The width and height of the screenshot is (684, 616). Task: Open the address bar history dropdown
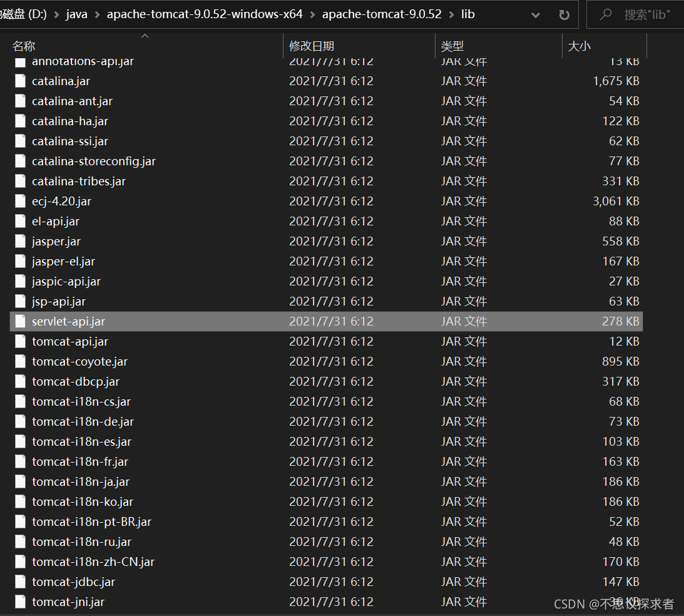pos(535,15)
